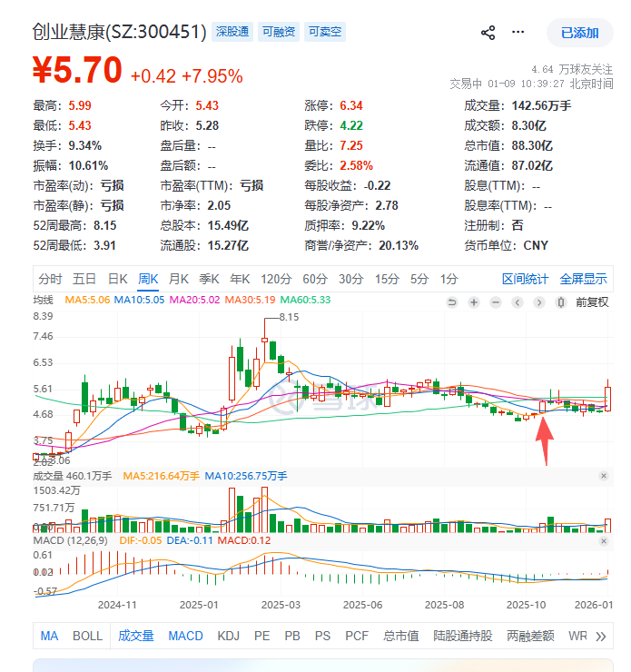Expand more indicators with double chevron
The width and height of the screenshot is (631, 672).
[601, 637]
